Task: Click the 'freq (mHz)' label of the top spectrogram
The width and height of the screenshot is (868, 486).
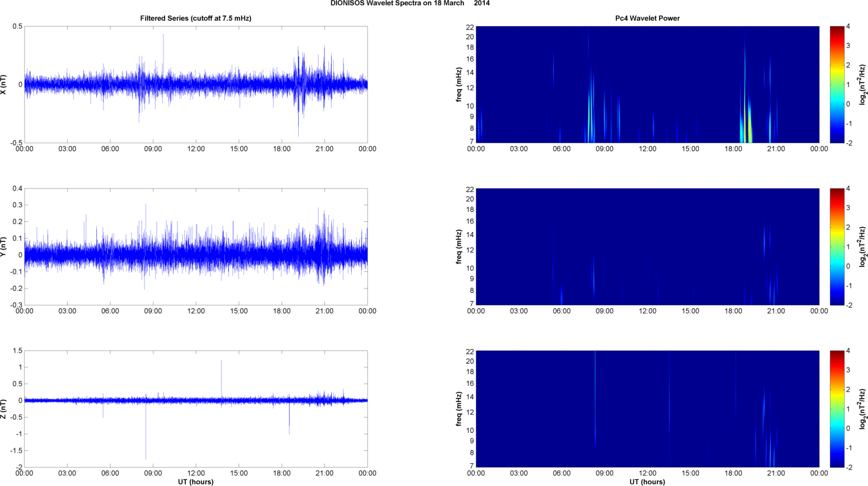Action: pos(459,84)
